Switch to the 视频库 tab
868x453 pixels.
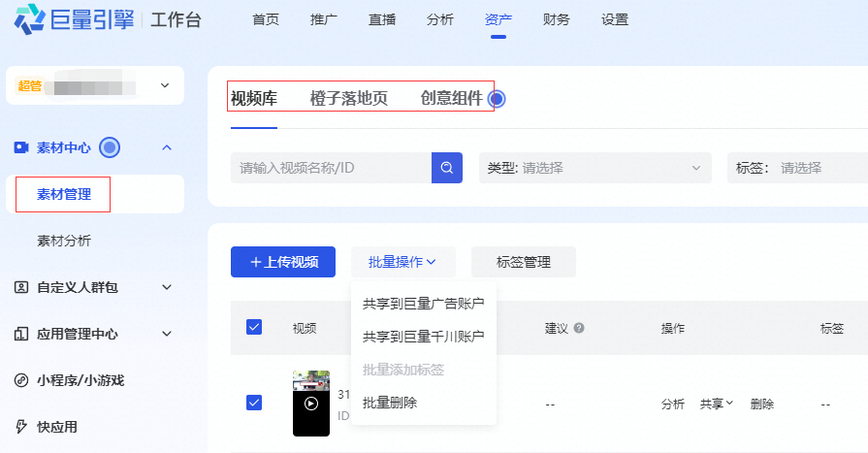(x=254, y=99)
